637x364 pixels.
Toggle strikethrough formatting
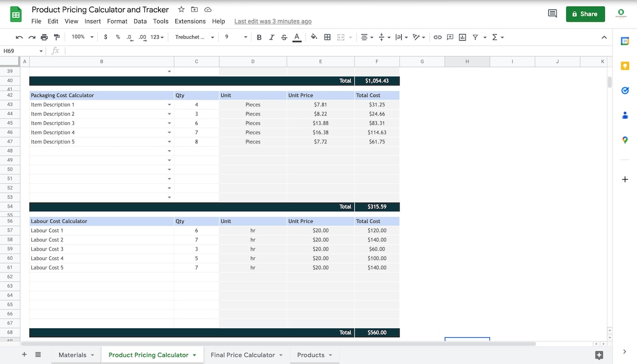pyautogui.click(x=283, y=37)
